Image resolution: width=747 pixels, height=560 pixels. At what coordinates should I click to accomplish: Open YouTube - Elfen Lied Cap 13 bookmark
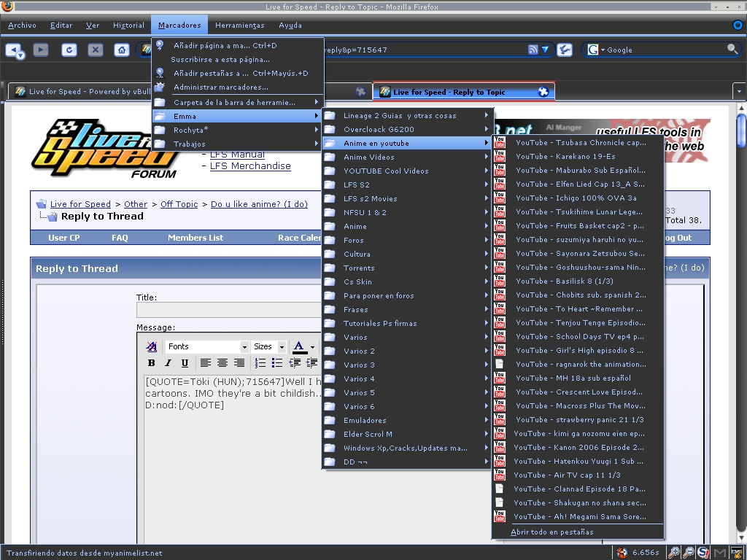pyautogui.click(x=578, y=184)
